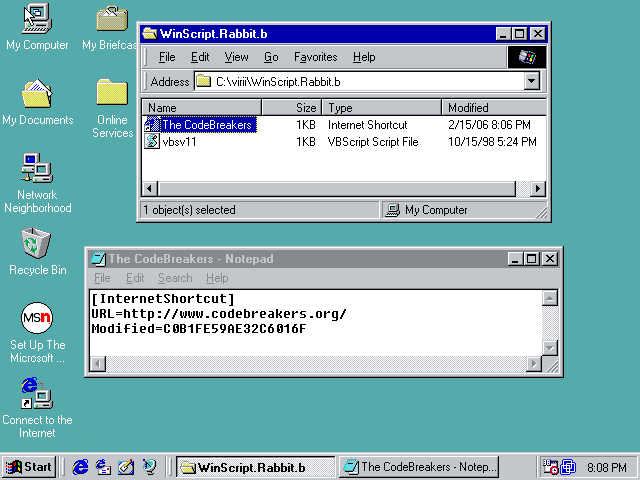640x480 pixels.
Task: Click The CodeBreakers shortcut file icon
Action: coord(151,124)
